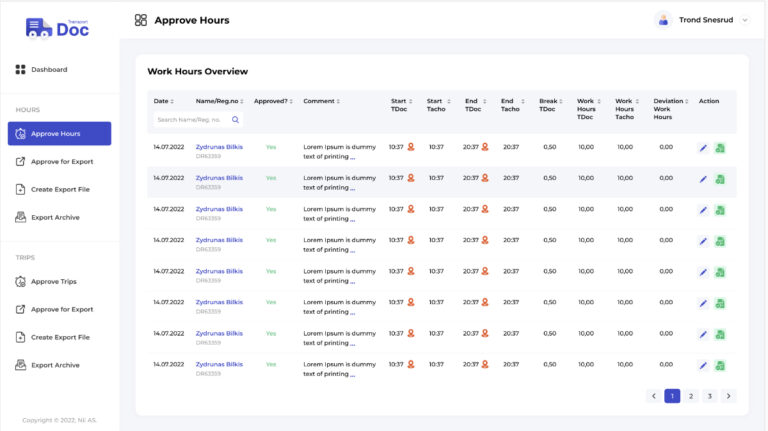Go to page 2 of results
The height and width of the screenshot is (431, 768).
click(x=691, y=396)
